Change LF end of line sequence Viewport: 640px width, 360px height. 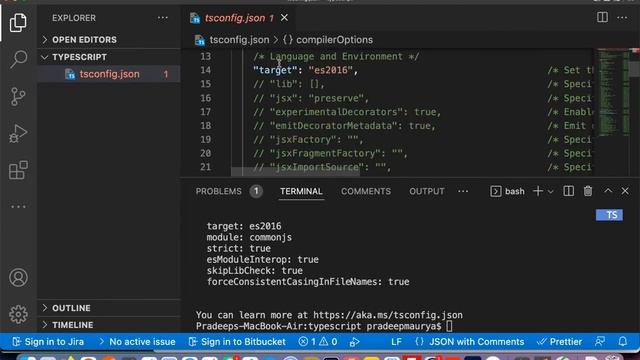click(x=396, y=342)
